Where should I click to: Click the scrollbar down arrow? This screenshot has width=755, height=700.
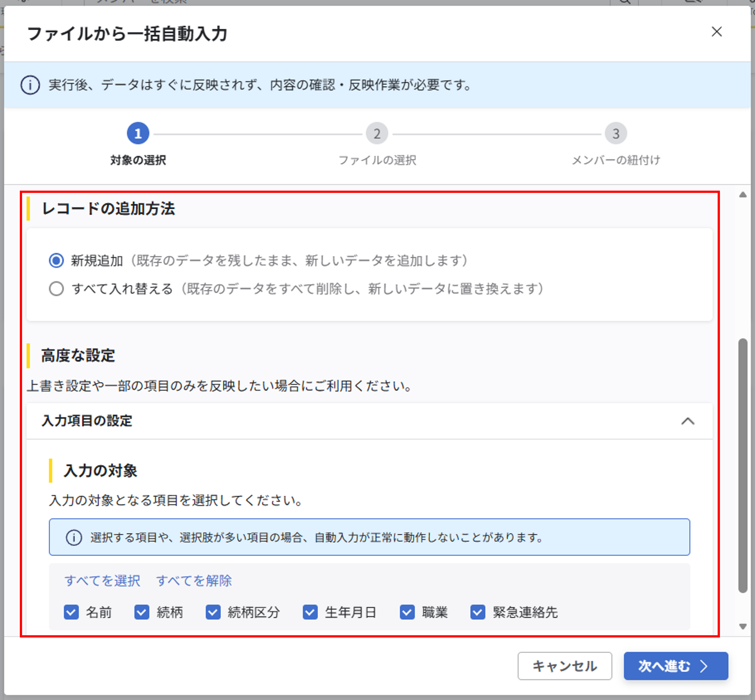743,626
